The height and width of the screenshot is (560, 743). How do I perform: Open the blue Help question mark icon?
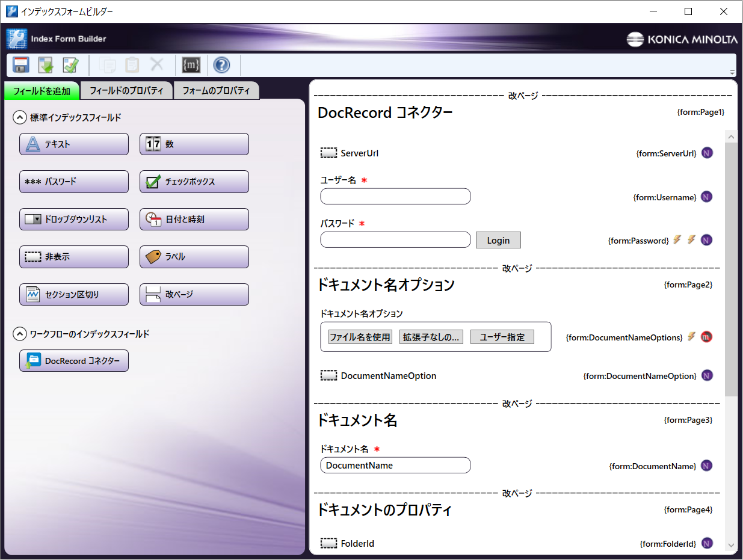[x=221, y=65]
